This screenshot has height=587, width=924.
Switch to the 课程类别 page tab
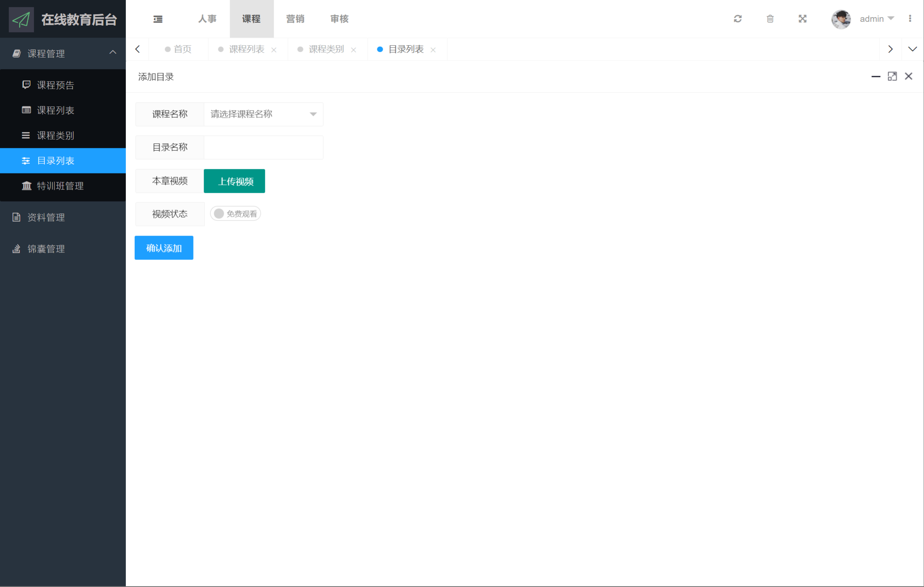[326, 49]
